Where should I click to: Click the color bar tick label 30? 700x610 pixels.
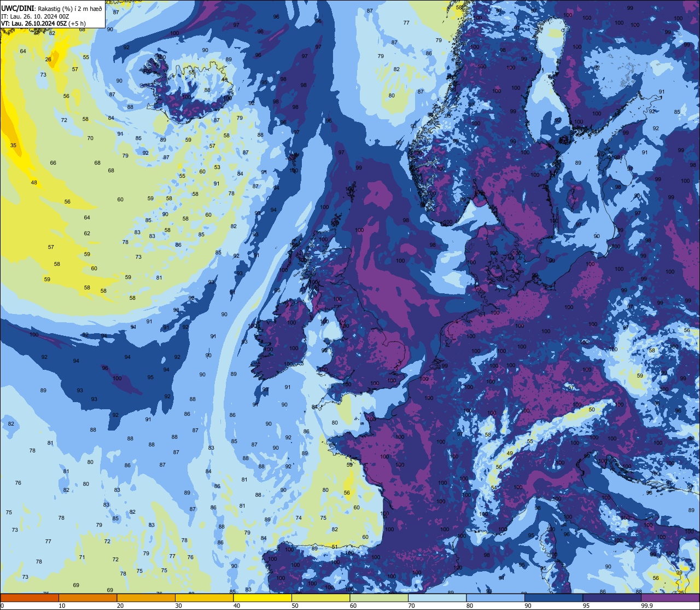(x=178, y=606)
